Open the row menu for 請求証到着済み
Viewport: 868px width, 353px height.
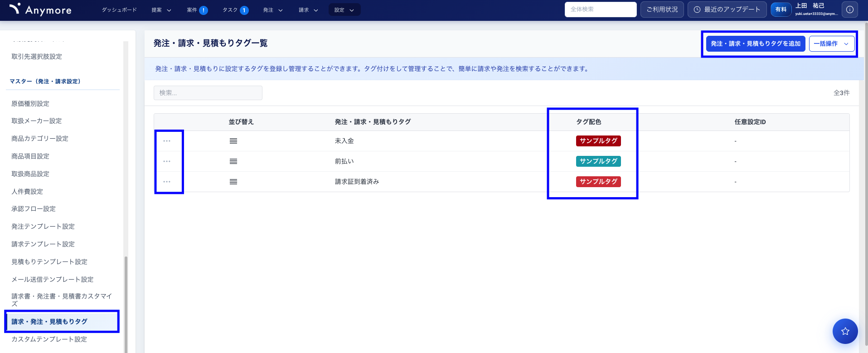(167, 182)
